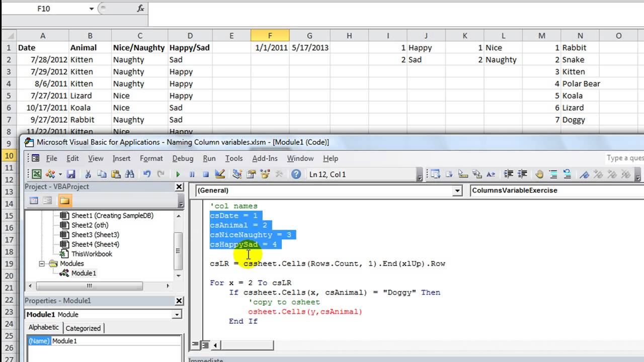The image size is (644, 362).
Task: Click the Project tree horizontal scrollbar
Action: [99, 286]
